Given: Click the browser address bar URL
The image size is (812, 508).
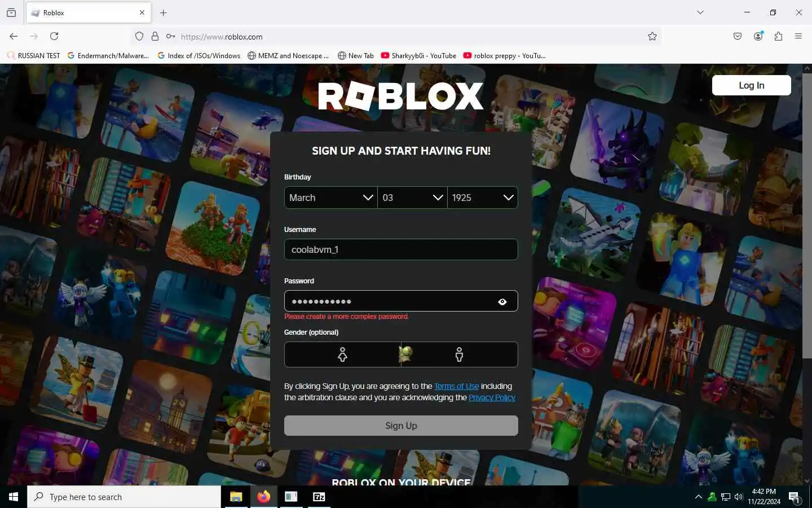Looking at the screenshot, I should [222, 37].
